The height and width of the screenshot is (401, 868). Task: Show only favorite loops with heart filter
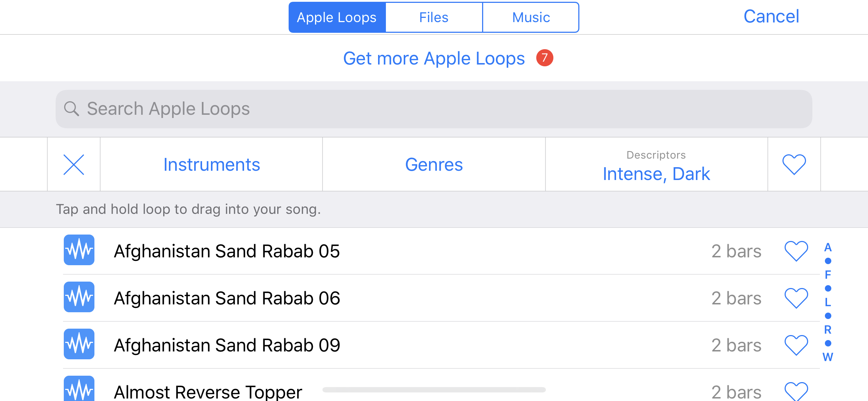tap(794, 165)
